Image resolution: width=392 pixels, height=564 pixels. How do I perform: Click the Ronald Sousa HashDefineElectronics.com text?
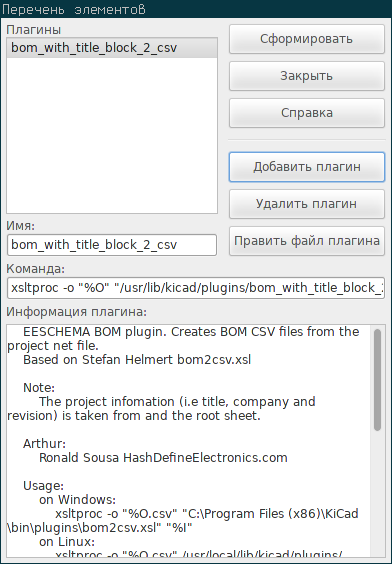(x=163, y=458)
